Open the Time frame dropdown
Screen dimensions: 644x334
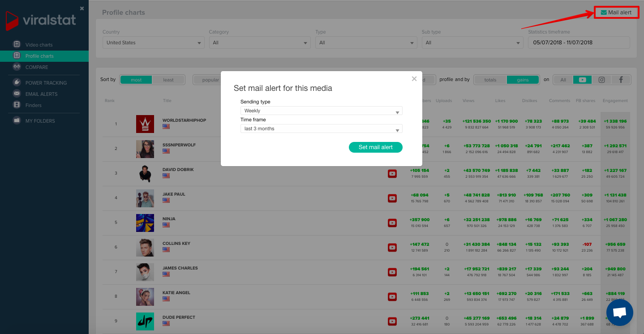point(322,128)
